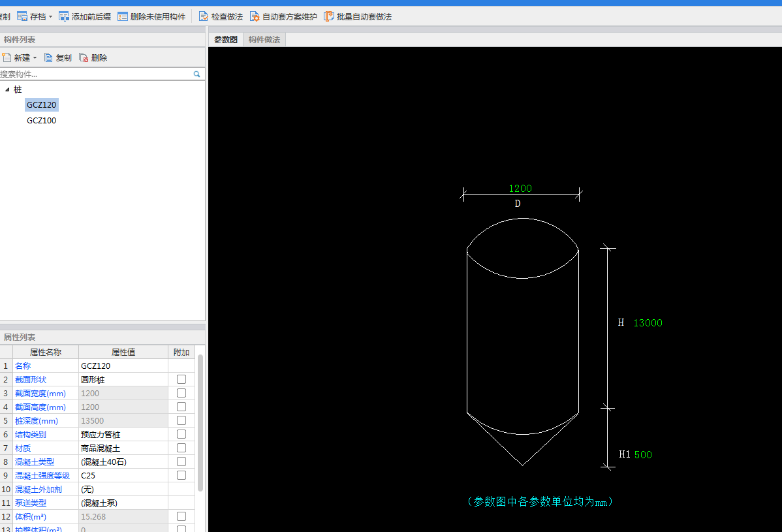This screenshot has height=532, width=782.
Task: Open 自动套方案维护
Action: coord(283,16)
